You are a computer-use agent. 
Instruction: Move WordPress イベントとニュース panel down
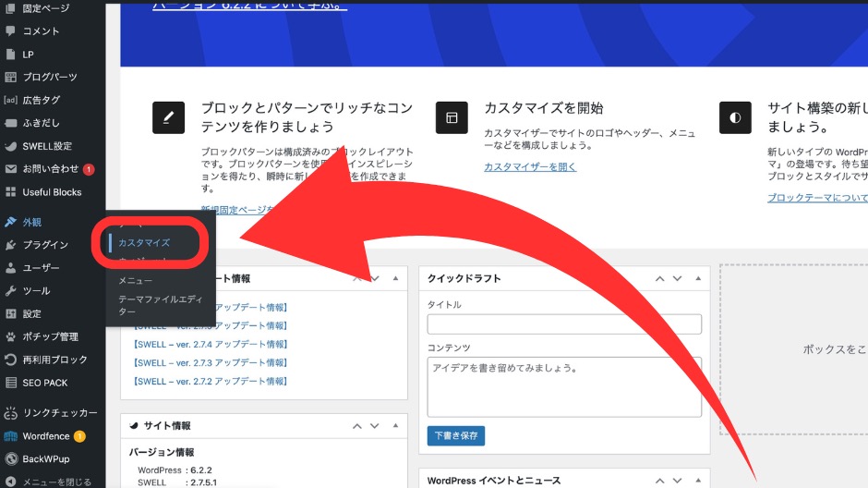pyautogui.click(x=677, y=481)
